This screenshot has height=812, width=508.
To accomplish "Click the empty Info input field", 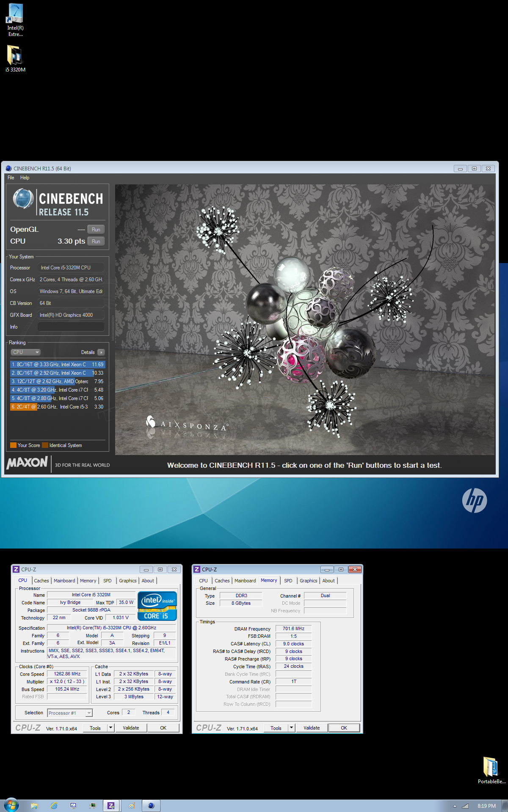I will click(x=71, y=327).
